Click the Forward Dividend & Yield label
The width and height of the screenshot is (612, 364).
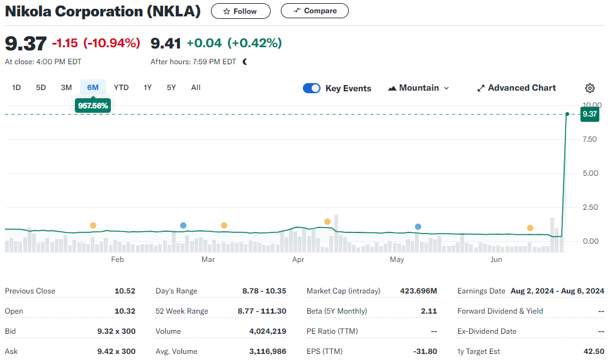[500, 311]
